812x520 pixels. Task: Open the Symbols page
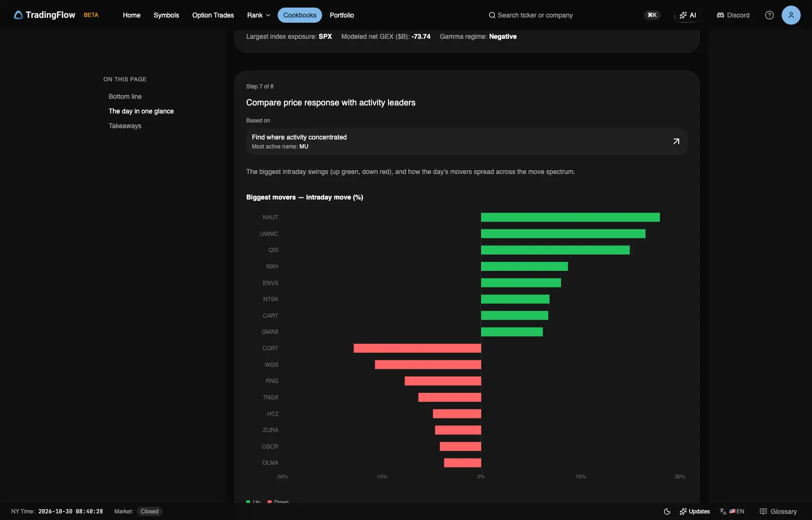pyautogui.click(x=166, y=15)
